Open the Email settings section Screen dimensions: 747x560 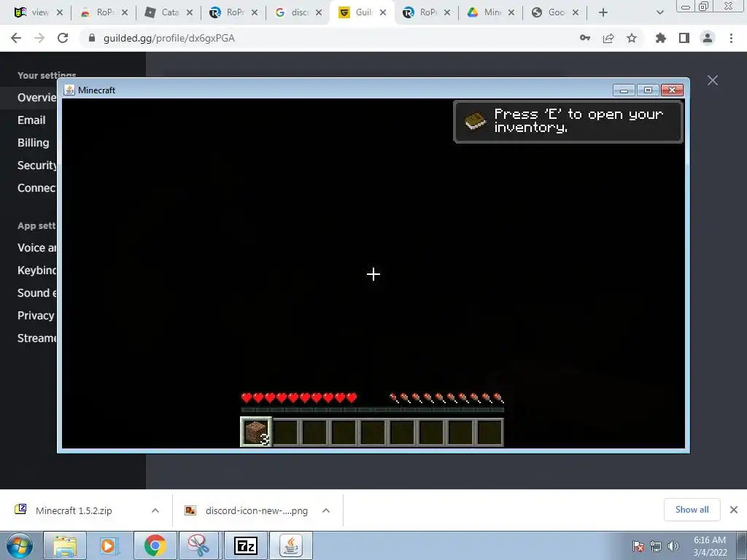point(31,120)
